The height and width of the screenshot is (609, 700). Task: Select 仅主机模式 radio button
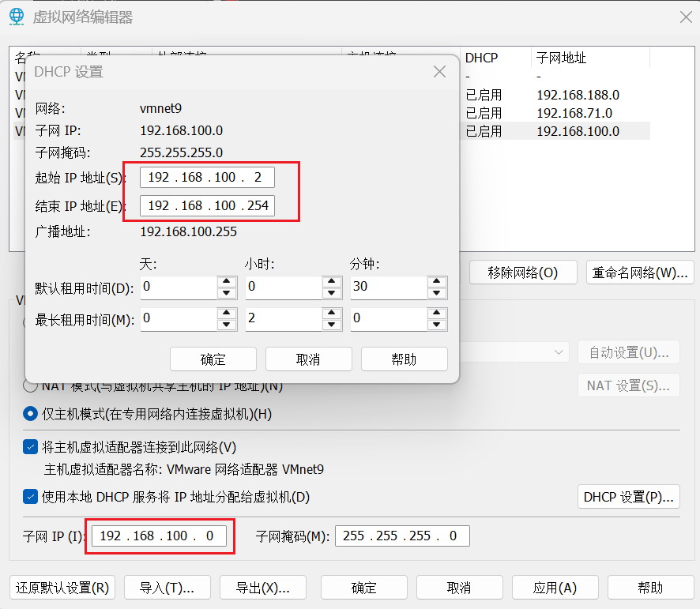point(30,413)
